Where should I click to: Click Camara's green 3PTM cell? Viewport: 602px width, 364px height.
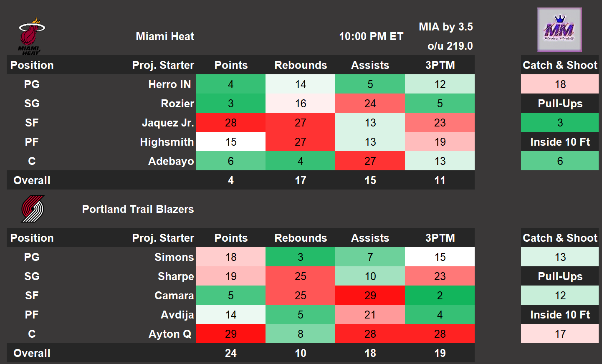pyautogui.click(x=440, y=296)
